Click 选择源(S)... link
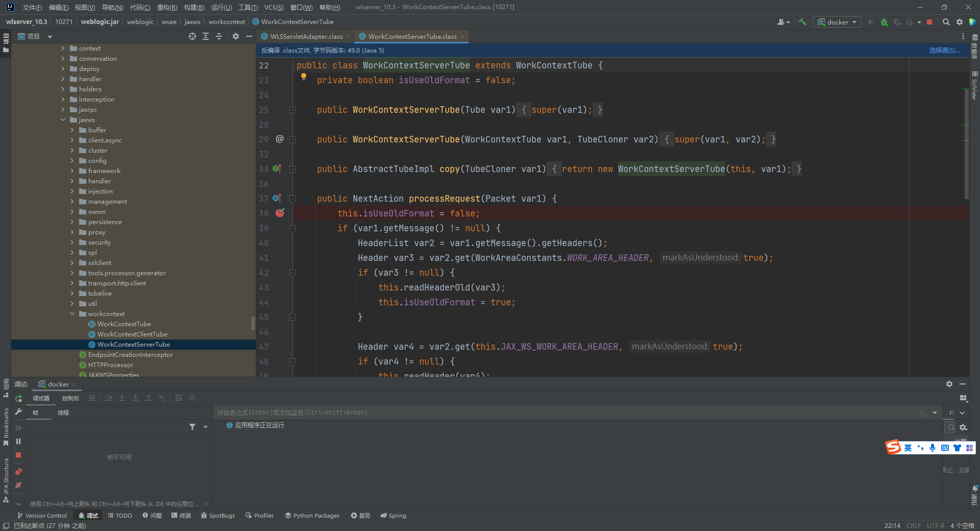 pyautogui.click(x=944, y=50)
